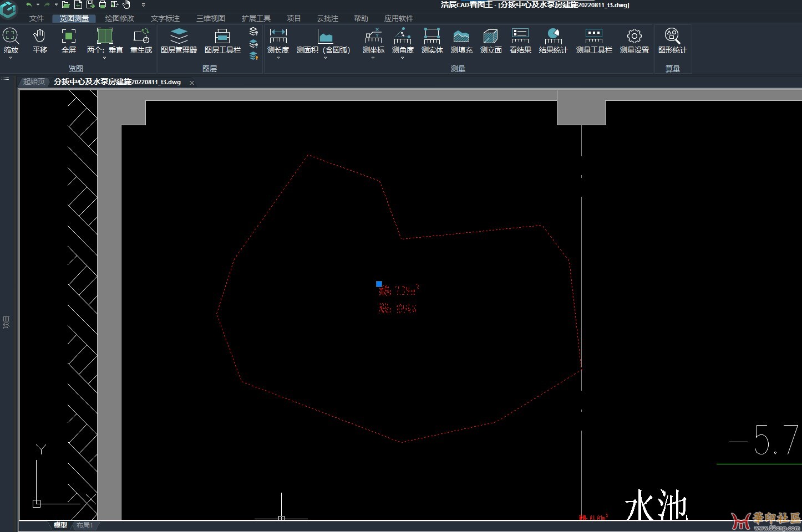802x532 pixels.
Task: Click 重生成 to regenerate the drawing
Action: point(141,41)
